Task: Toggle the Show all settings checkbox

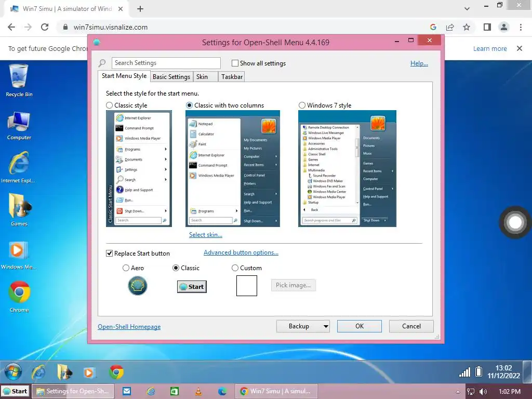Action: pyautogui.click(x=235, y=63)
